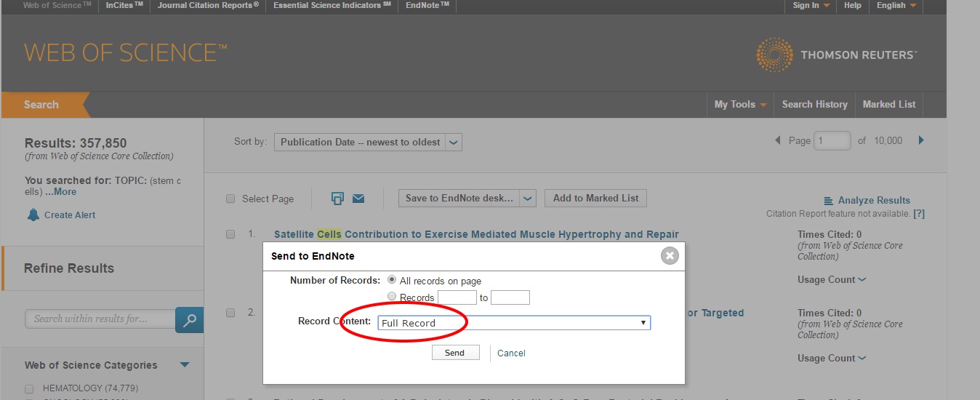Screen dimensions: 980x400
Task: Select the All records on page radio
Action: [x=393, y=280]
